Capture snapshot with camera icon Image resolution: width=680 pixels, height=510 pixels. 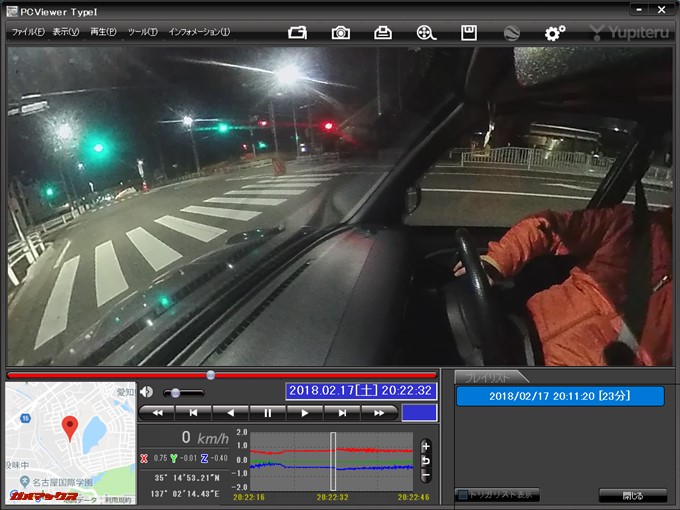pos(341,32)
